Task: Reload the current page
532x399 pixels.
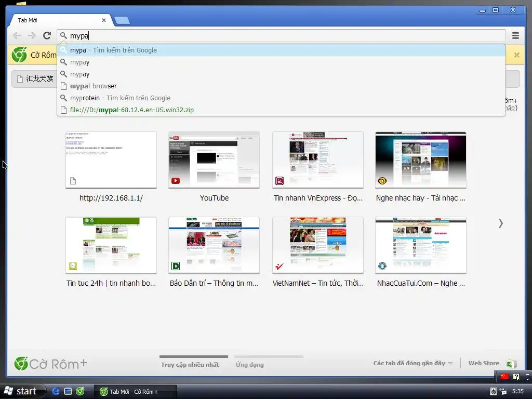Action: coord(47,36)
